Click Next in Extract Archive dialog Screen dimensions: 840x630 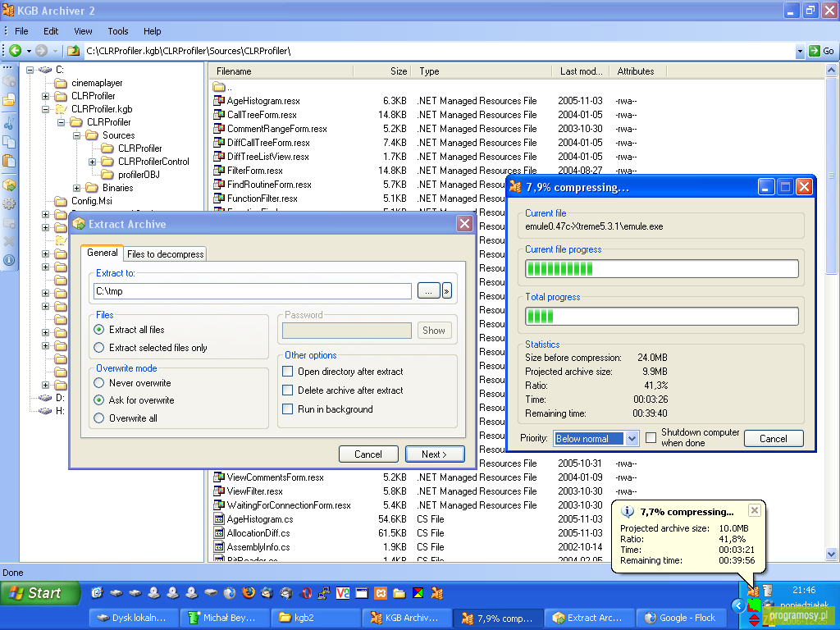[x=435, y=454]
